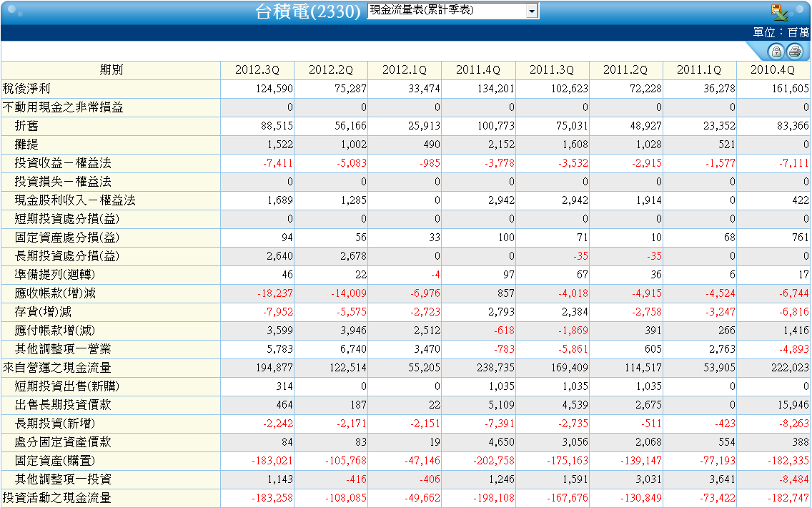Select the 長期投資(新增) row label
This screenshot has width=812, height=508.
click(x=55, y=424)
